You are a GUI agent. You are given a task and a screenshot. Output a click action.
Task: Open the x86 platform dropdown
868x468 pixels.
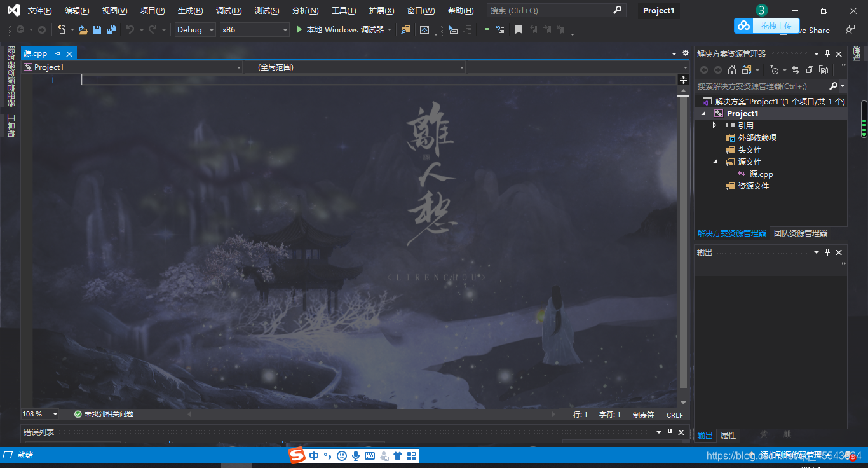click(x=255, y=29)
